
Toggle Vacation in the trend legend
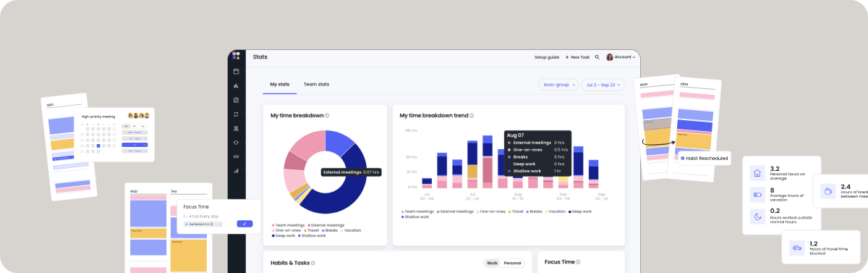(555, 211)
